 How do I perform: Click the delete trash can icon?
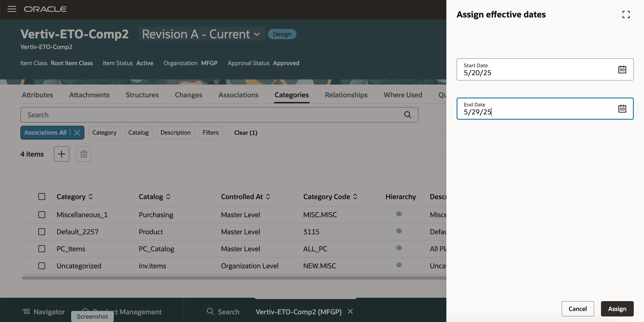[83, 154]
